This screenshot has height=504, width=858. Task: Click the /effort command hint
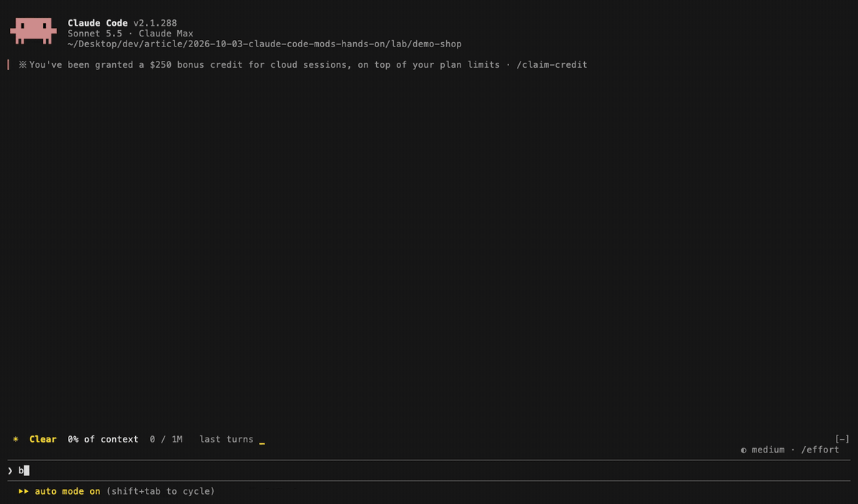pyautogui.click(x=820, y=450)
